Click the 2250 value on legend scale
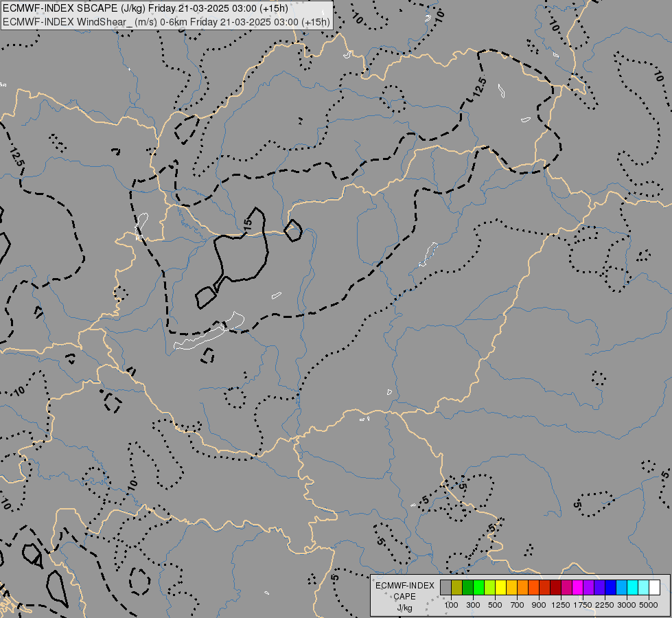This screenshot has width=672, height=618. click(605, 605)
